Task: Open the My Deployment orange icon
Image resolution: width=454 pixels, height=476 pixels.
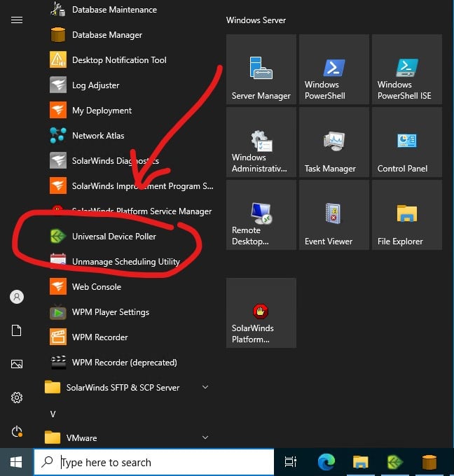Action: click(57, 110)
